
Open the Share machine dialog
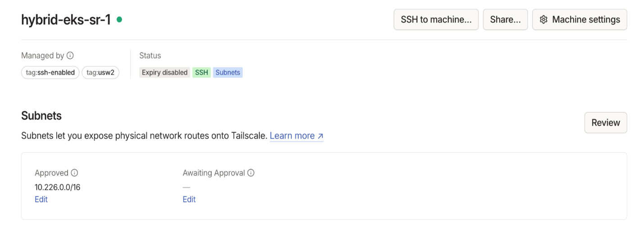[x=505, y=19]
